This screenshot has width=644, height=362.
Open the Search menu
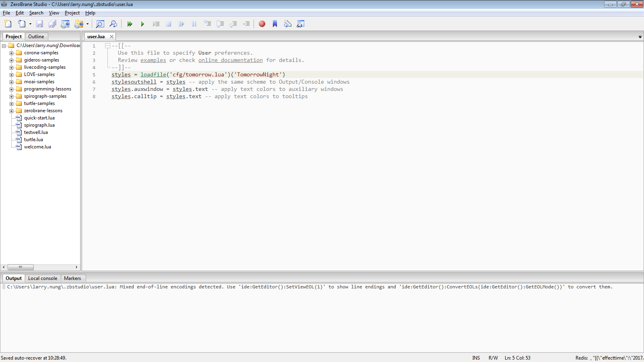pyautogui.click(x=36, y=13)
